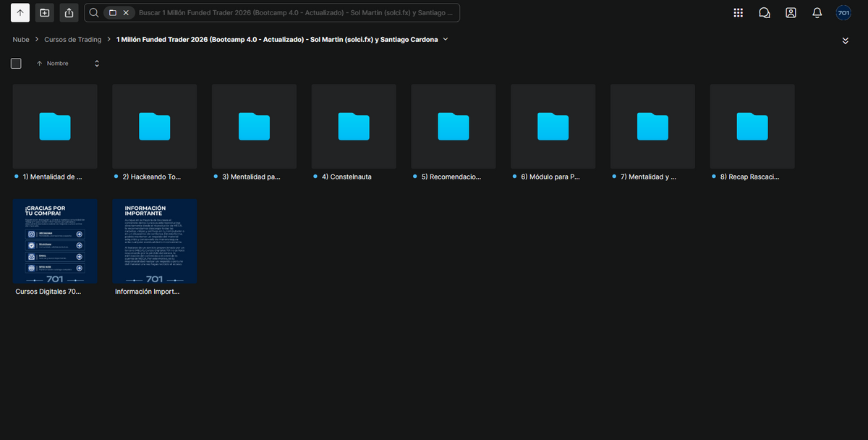Open the 701 account avatar
Screen dimensions: 868x440
tap(843, 12)
